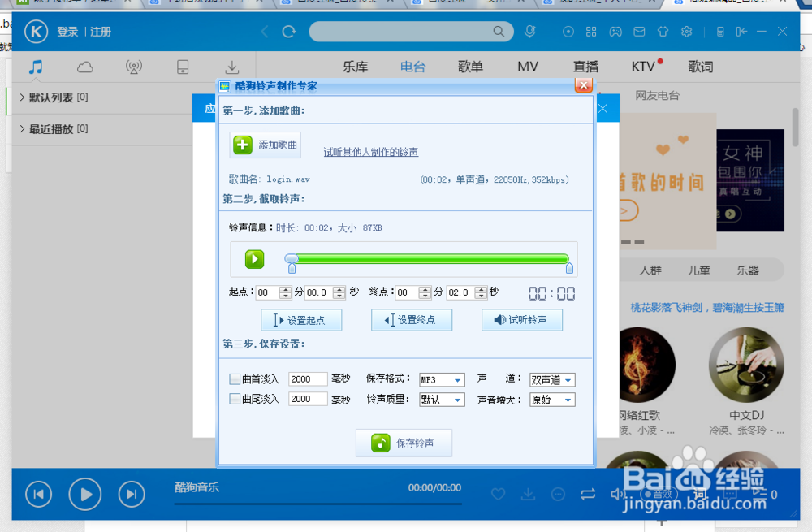Close the ringtone maker dialog
This screenshot has width=812, height=532.
(x=584, y=85)
